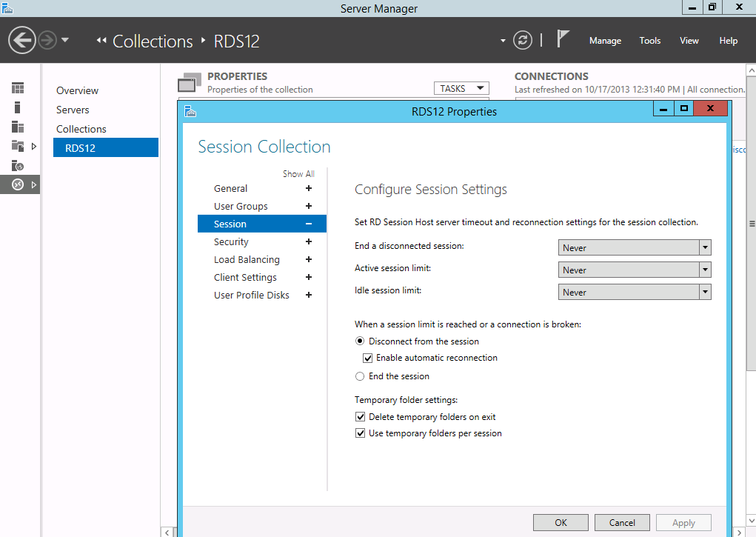Open the Load Balancing section
Image resolution: width=756 pixels, height=537 pixels.
tap(247, 260)
